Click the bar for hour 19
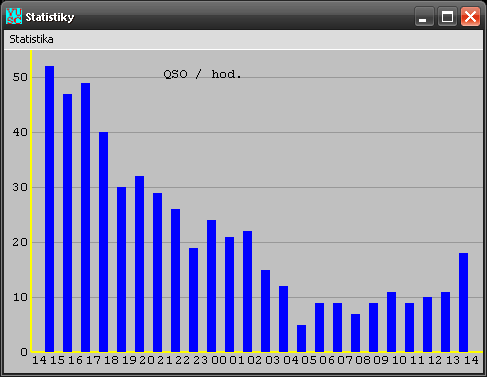The image size is (487, 377). (139, 264)
